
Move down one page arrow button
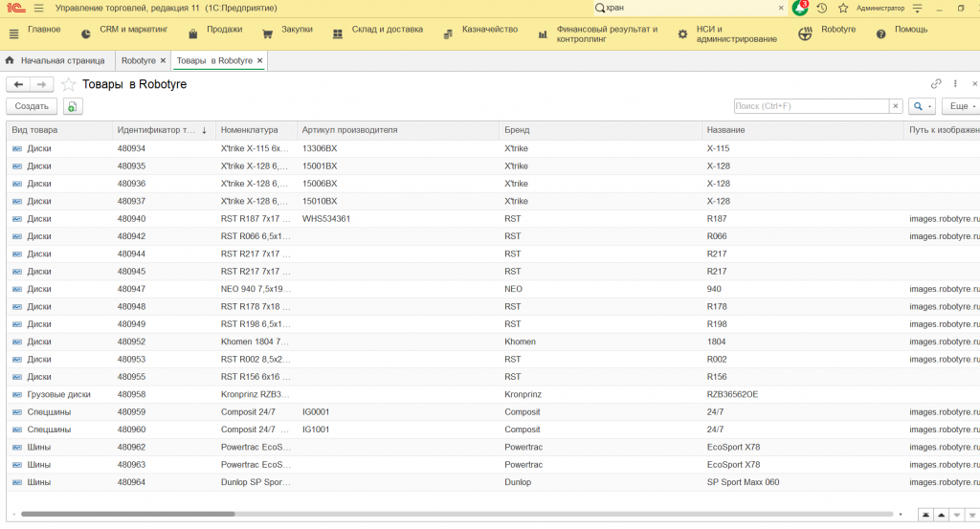pos(957,516)
